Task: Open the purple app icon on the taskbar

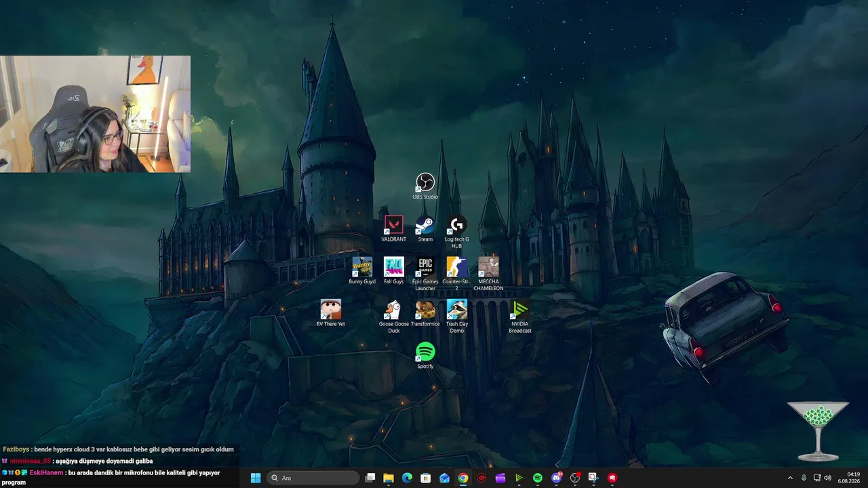Action: click(x=500, y=478)
